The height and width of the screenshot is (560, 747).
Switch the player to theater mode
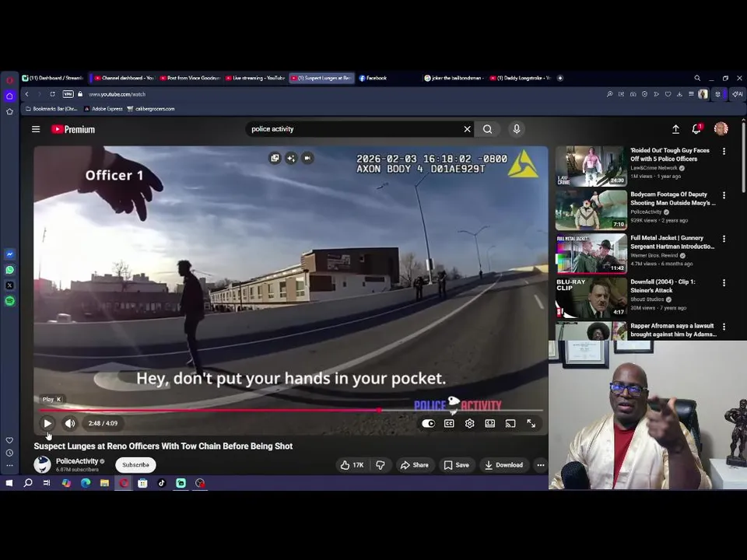[x=489, y=423]
